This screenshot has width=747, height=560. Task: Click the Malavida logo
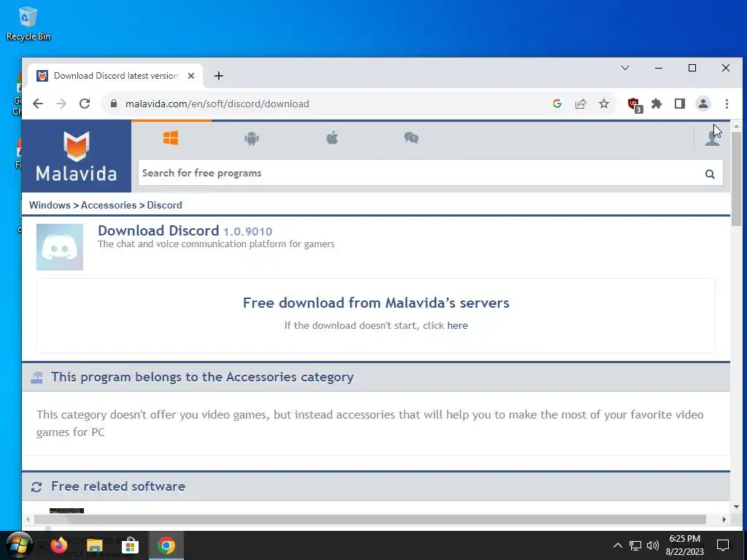[x=76, y=156]
